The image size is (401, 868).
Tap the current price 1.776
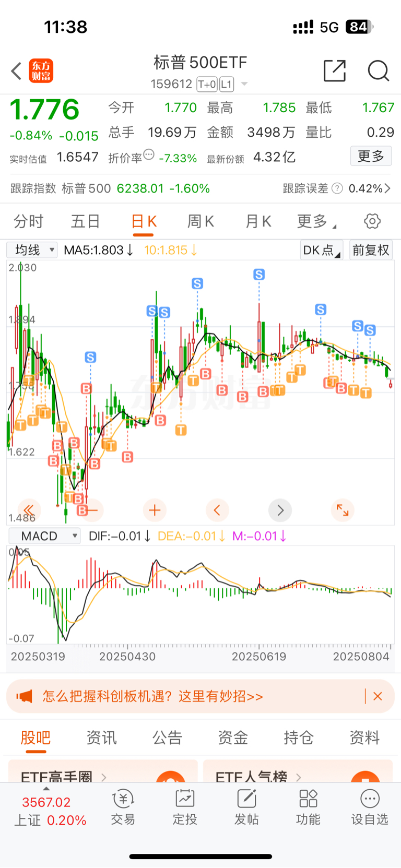point(44,109)
